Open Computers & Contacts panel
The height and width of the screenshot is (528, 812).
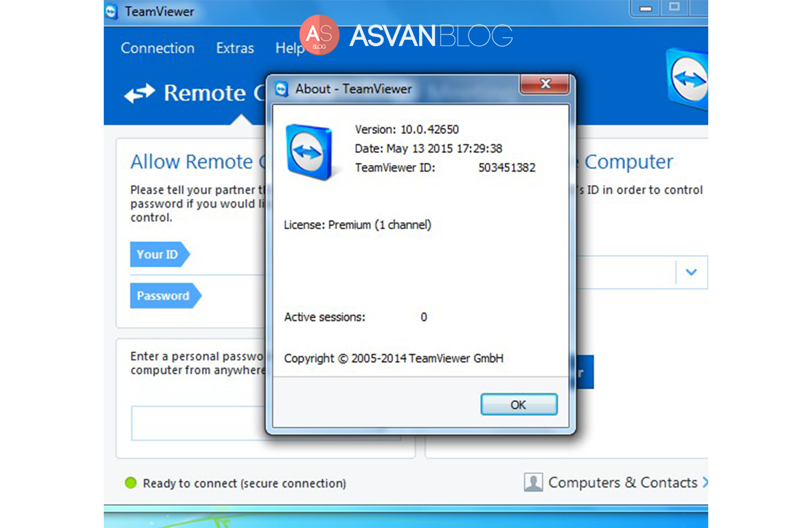pos(622,483)
